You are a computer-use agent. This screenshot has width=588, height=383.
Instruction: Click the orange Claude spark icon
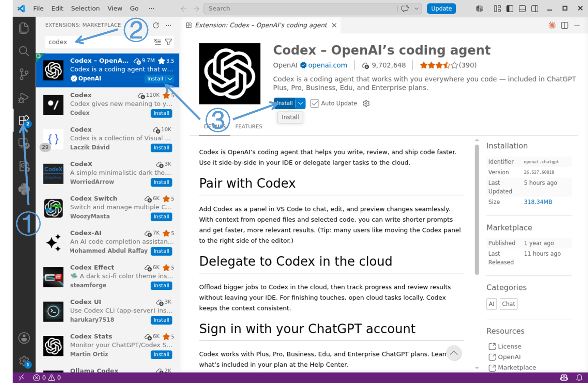coord(552,25)
